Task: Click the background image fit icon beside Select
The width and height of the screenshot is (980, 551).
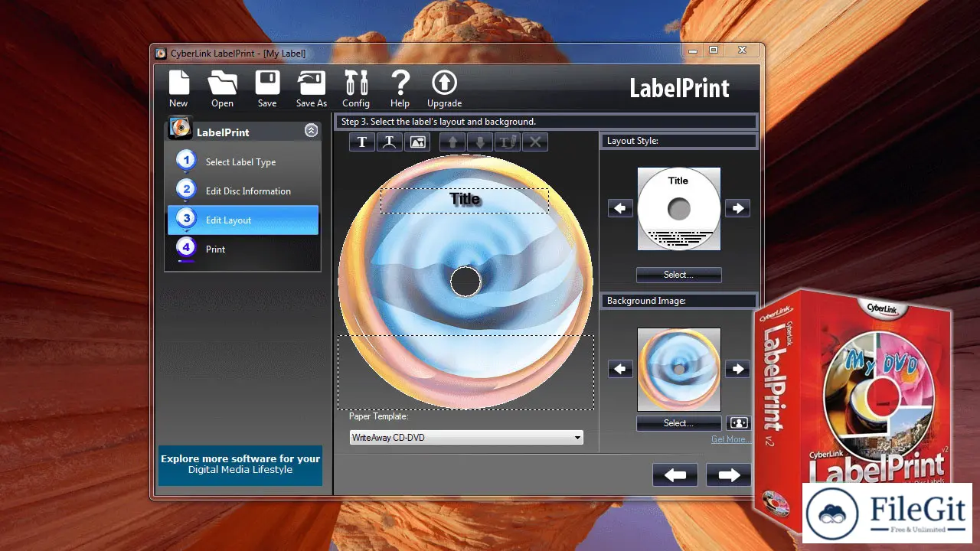Action: click(x=738, y=423)
